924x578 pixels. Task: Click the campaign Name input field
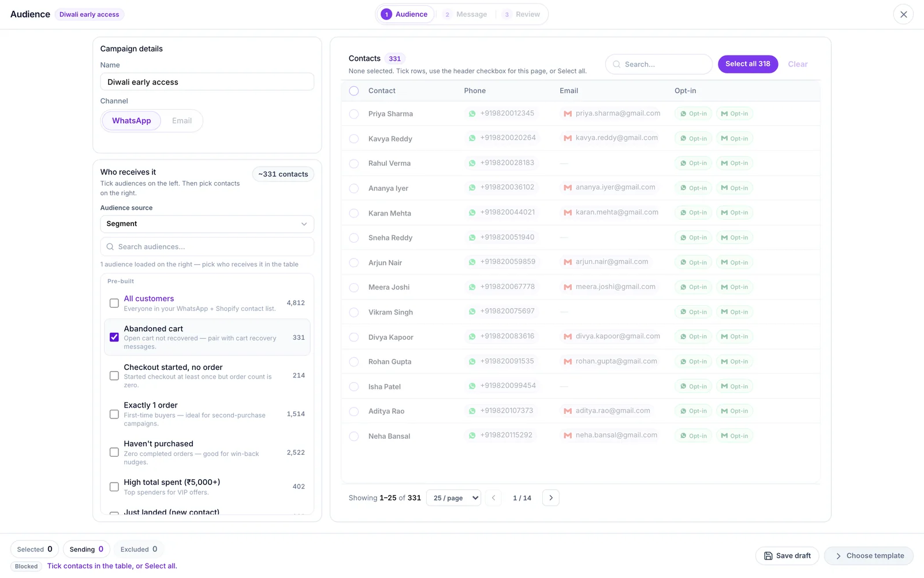click(x=207, y=82)
